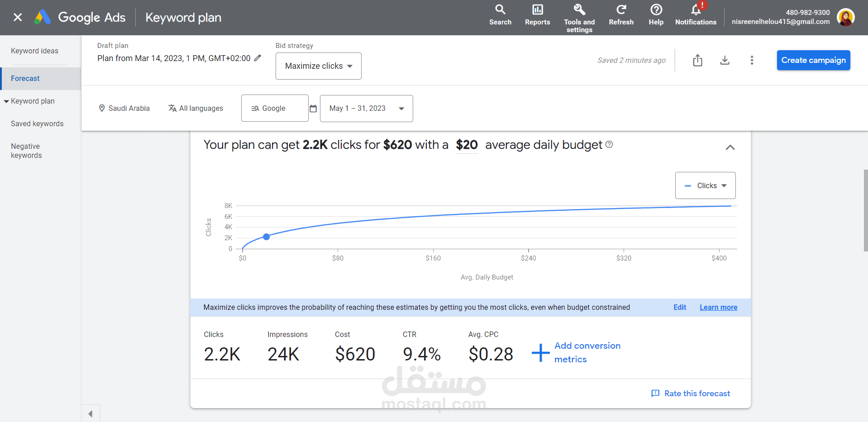This screenshot has height=422, width=868.
Task: Click the account email nisreenelhelou415@gmail.com
Action: [x=781, y=22]
